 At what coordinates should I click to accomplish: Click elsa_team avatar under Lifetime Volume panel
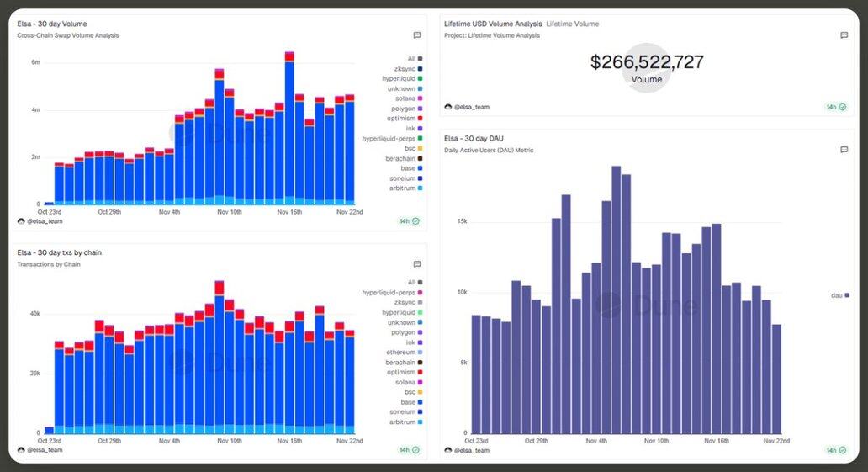[x=448, y=107]
